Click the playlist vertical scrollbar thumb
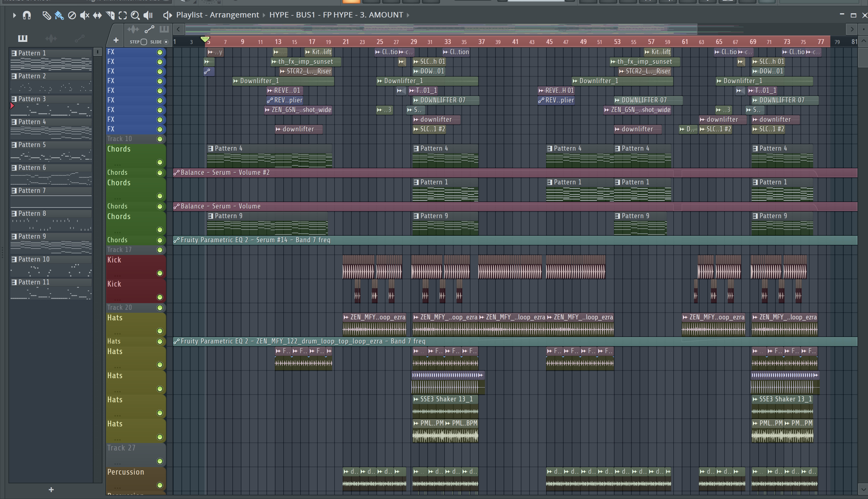The image size is (868, 499). pyautogui.click(x=863, y=58)
